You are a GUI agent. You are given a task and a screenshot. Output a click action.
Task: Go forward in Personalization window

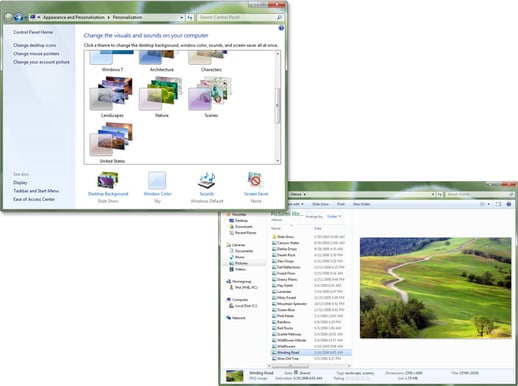pyautogui.click(x=19, y=17)
